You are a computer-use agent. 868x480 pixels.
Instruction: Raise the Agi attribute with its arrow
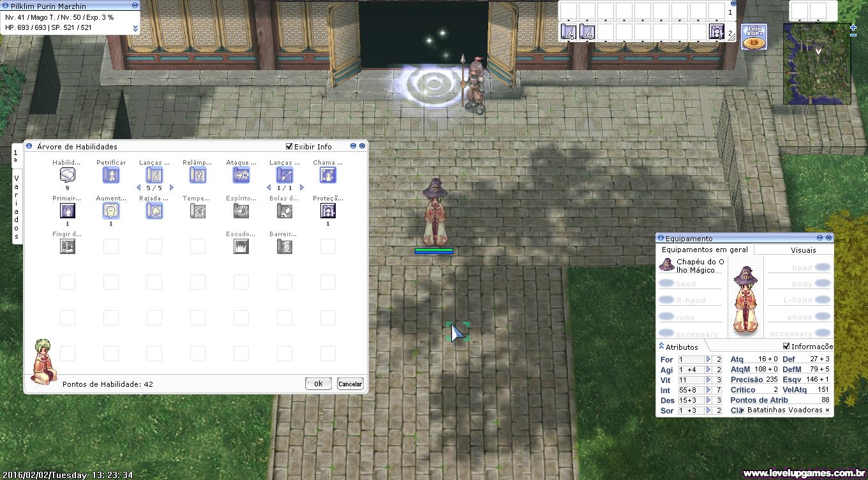click(708, 370)
